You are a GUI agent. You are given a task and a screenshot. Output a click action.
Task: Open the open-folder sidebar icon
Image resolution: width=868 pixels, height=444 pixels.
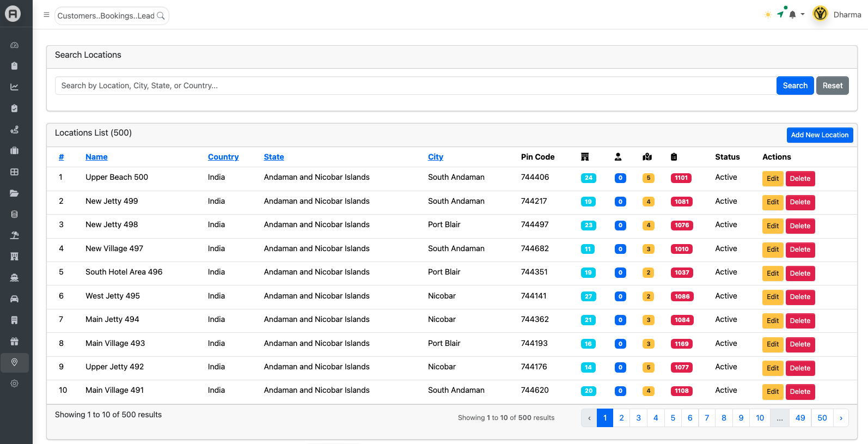coord(15,193)
